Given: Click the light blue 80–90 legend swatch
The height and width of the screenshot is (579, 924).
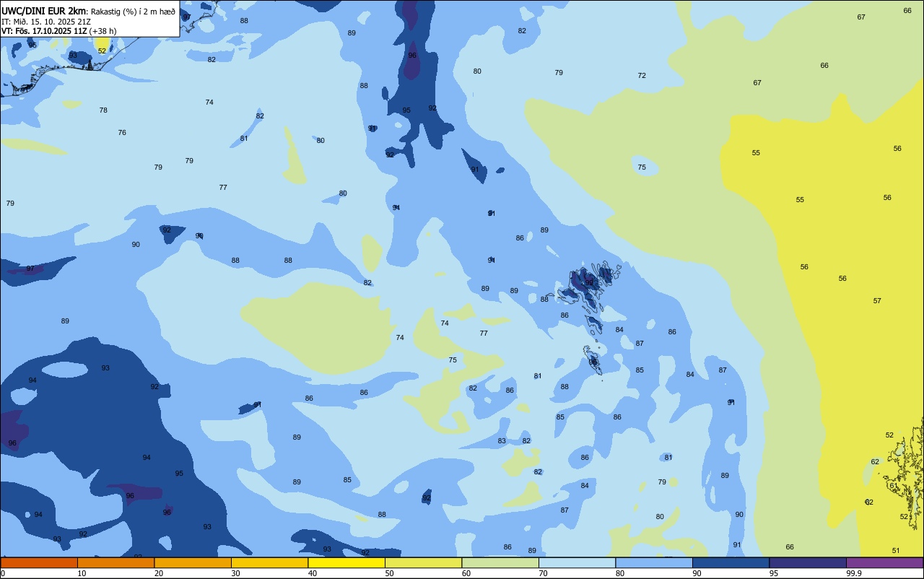Looking at the screenshot, I should click(654, 562).
